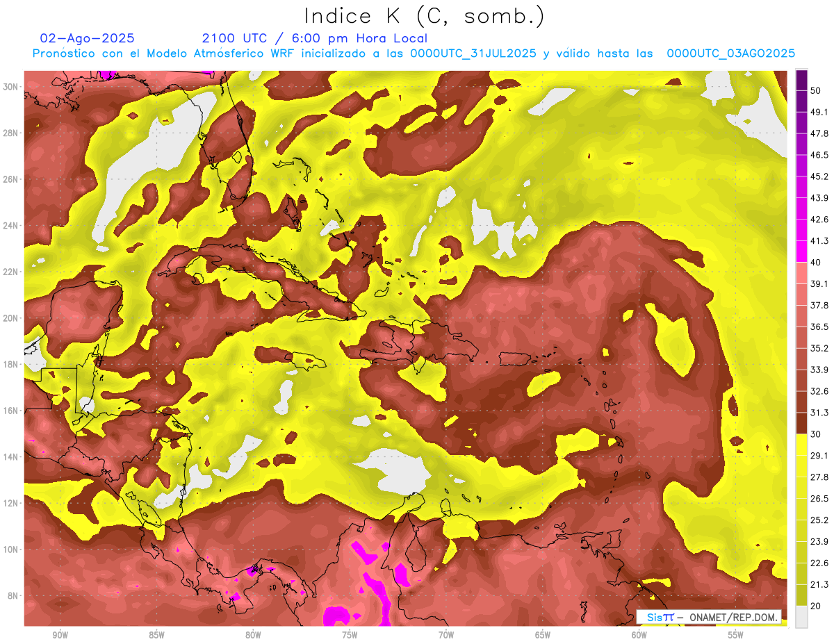Click "2100 UTC / 6:00 pm Hora Local" text
The width and height of the screenshot is (834, 644).
click(315, 38)
